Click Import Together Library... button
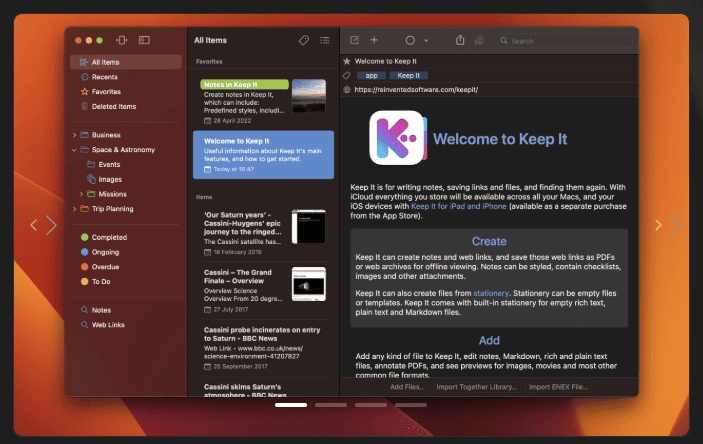This screenshot has height=444, width=703. 477,387
